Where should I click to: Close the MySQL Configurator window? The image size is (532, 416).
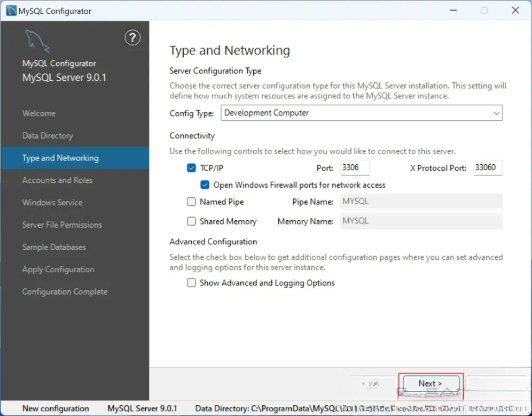[515, 11]
